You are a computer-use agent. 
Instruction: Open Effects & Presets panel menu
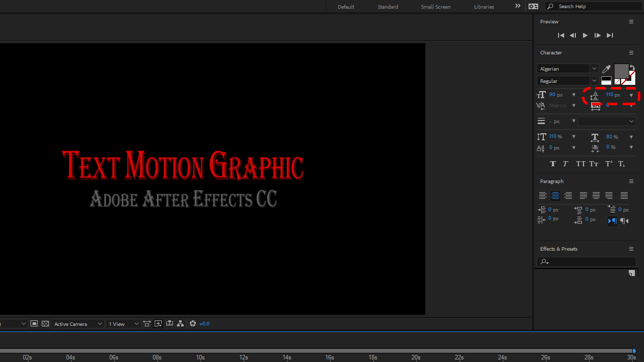pos(631,249)
